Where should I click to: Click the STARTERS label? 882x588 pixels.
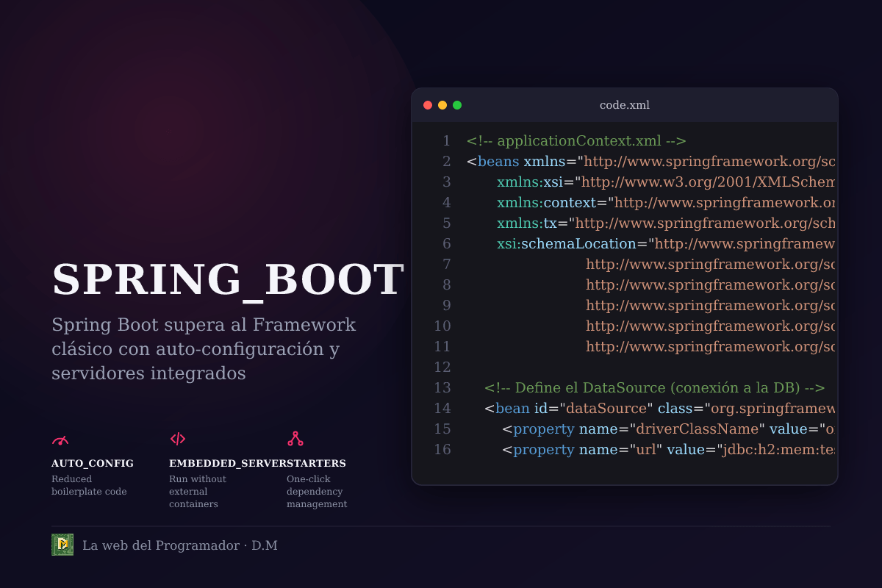(316, 464)
